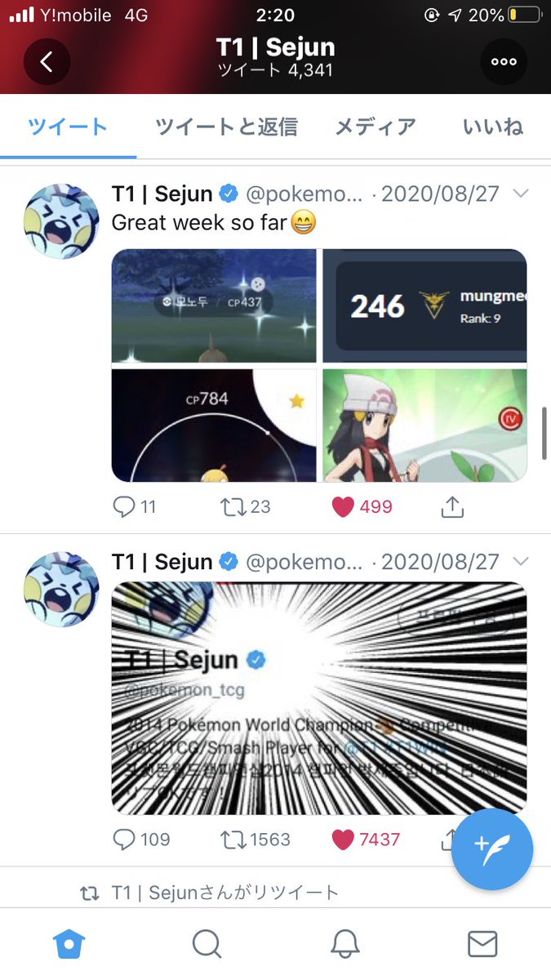The image size is (551, 980).
Task: Switch to the ツイートと返信 tab
Action: (x=226, y=127)
